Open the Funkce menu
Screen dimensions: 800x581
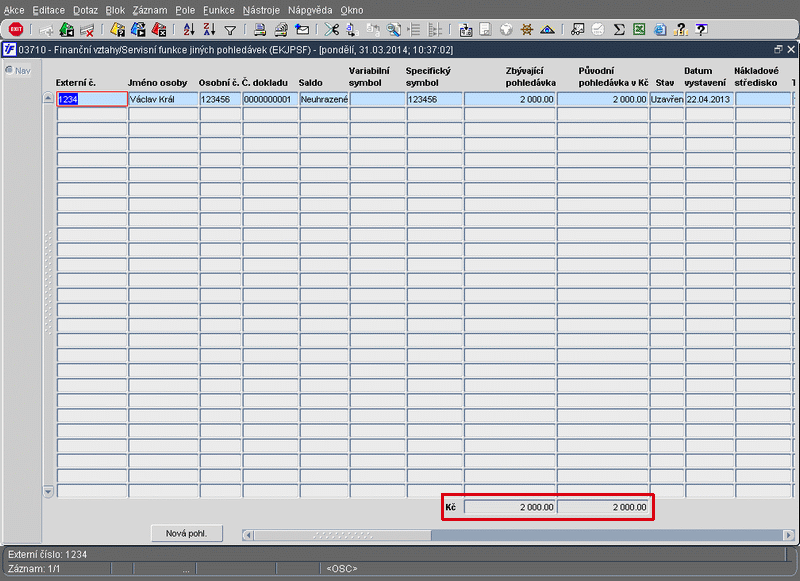pos(219,10)
